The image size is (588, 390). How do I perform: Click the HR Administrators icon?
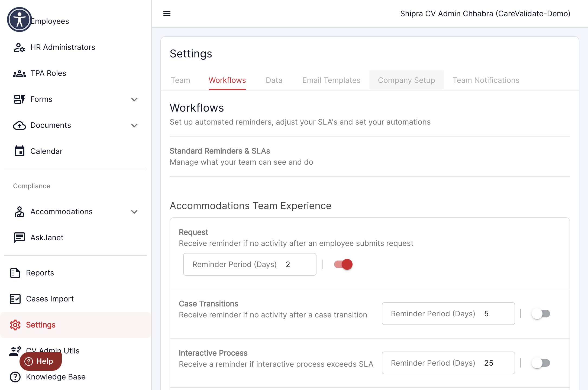[19, 47]
